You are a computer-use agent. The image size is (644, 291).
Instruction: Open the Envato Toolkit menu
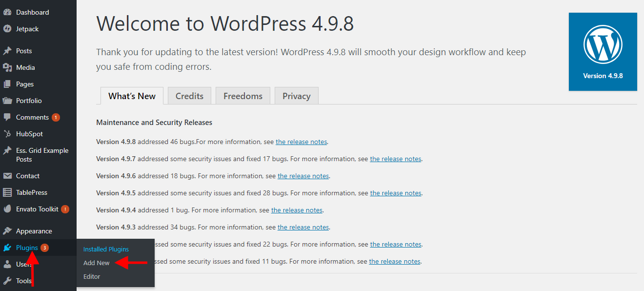click(x=38, y=209)
